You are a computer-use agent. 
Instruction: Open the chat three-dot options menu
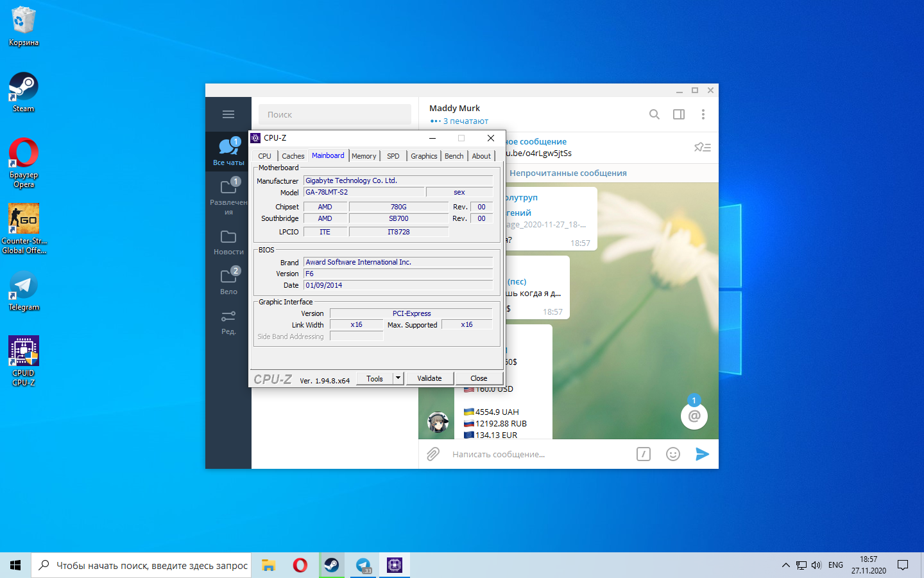[x=703, y=114]
